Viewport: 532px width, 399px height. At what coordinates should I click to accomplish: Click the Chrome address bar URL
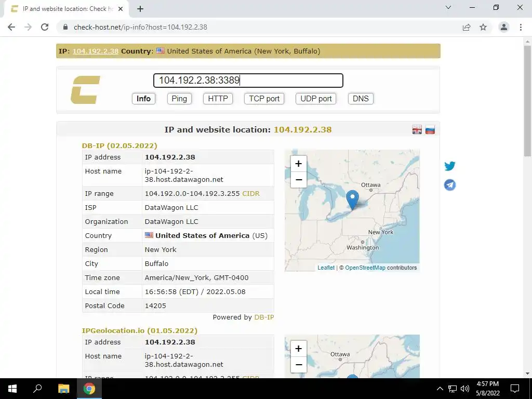click(x=140, y=27)
